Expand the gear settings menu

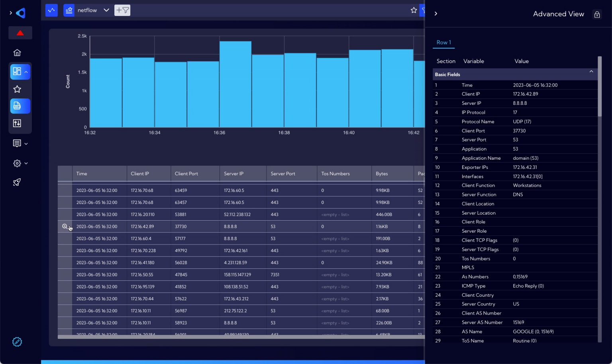click(20, 163)
